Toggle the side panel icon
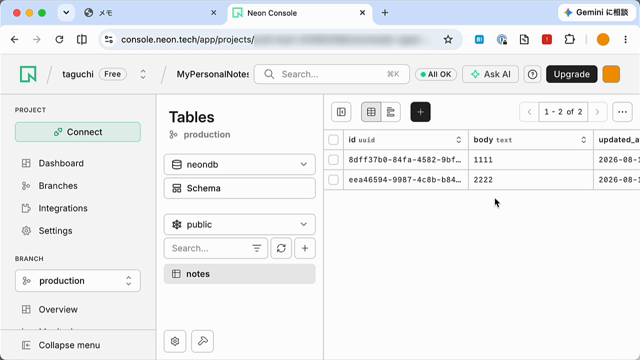 (x=341, y=112)
